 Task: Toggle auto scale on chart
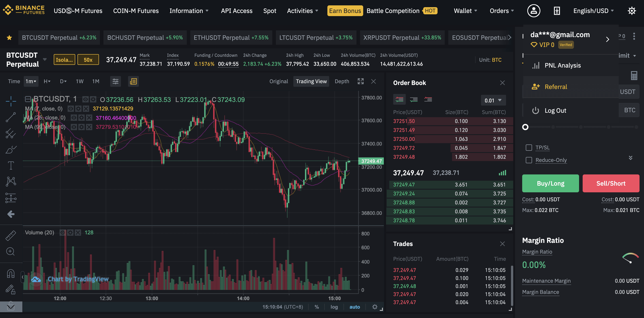coord(354,307)
